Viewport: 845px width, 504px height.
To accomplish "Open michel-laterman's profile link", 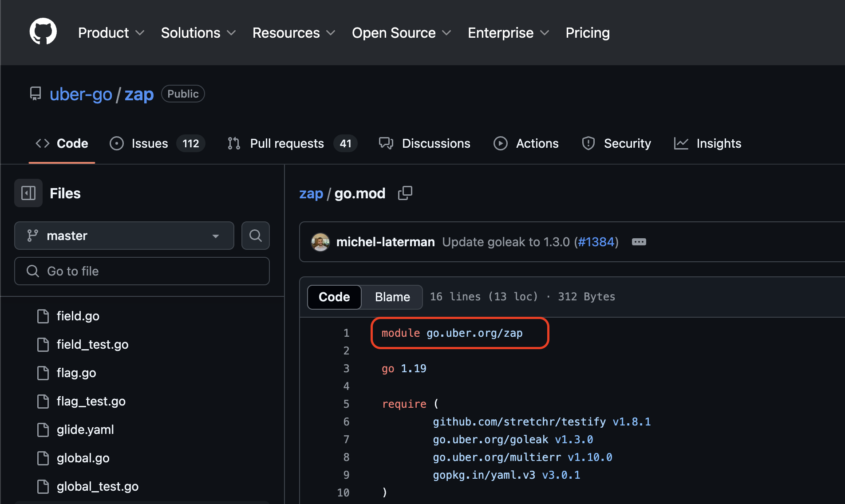I will pyautogui.click(x=385, y=242).
